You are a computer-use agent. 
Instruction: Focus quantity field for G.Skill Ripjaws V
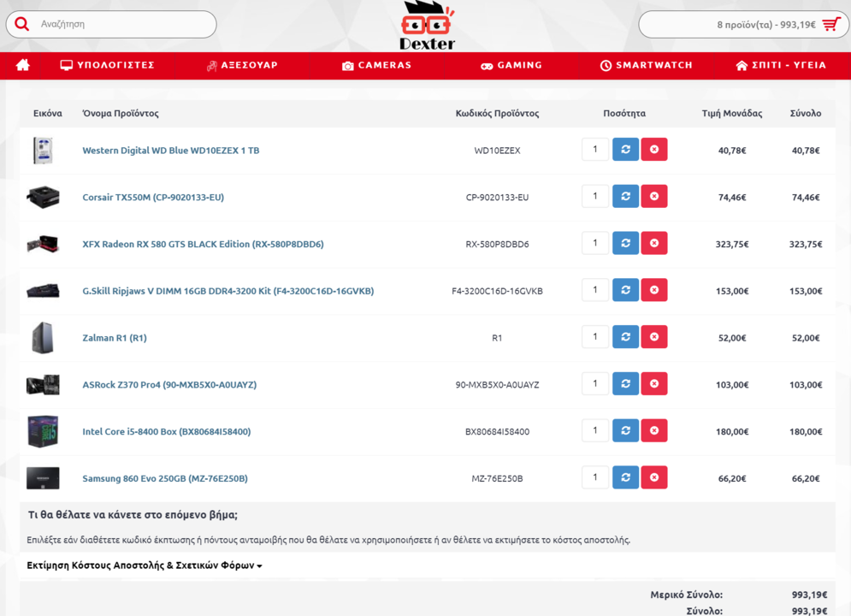(595, 290)
